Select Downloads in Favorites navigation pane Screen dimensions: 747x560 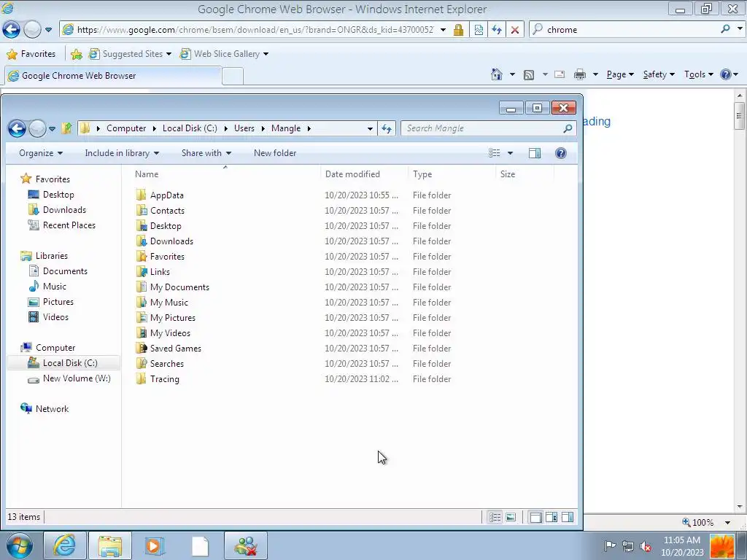(64, 210)
